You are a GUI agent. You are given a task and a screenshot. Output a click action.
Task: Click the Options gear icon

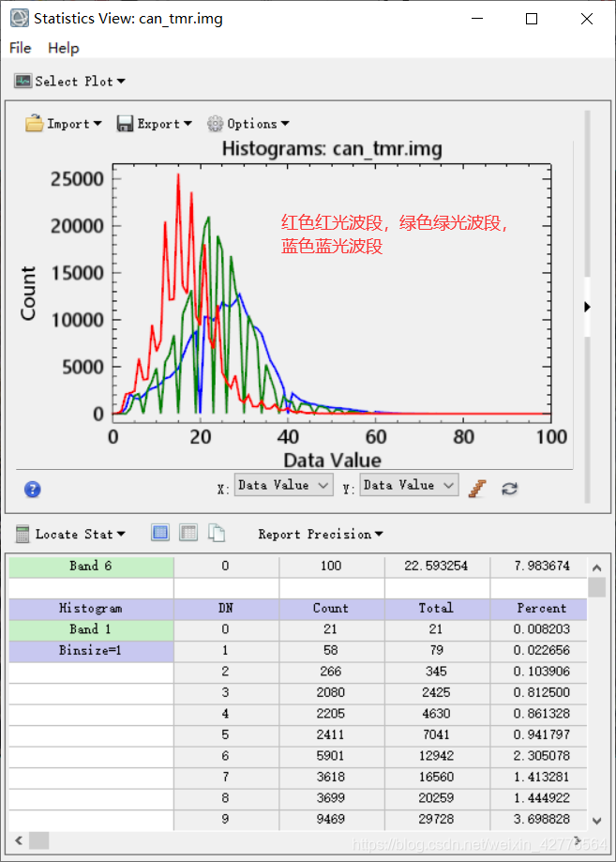(215, 124)
